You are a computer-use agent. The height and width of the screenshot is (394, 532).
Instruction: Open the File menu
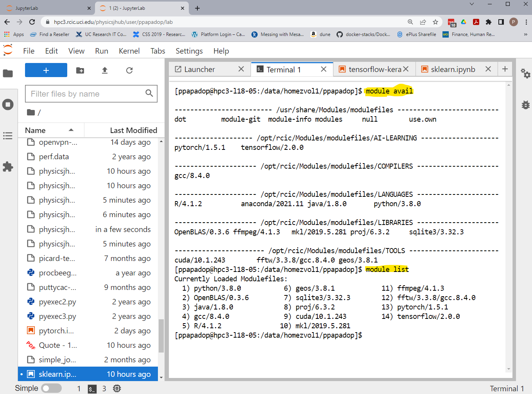[29, 51]
